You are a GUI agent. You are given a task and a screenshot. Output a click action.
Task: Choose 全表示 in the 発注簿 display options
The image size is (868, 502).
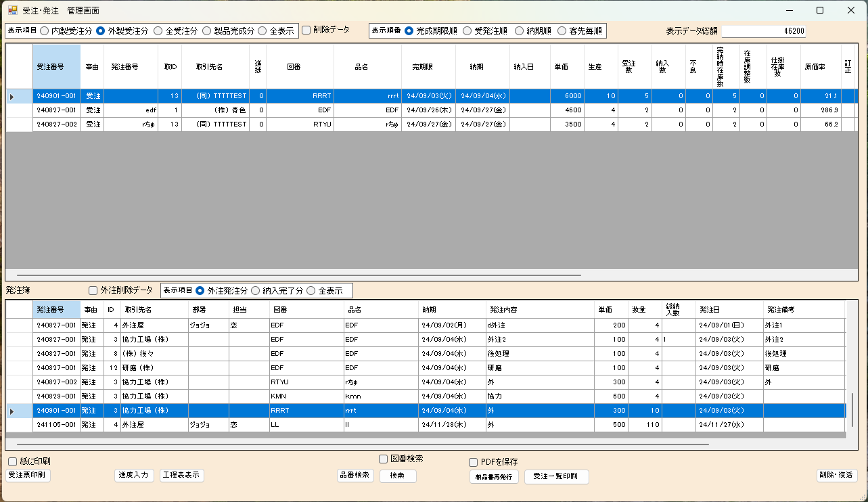pos(325,291)
